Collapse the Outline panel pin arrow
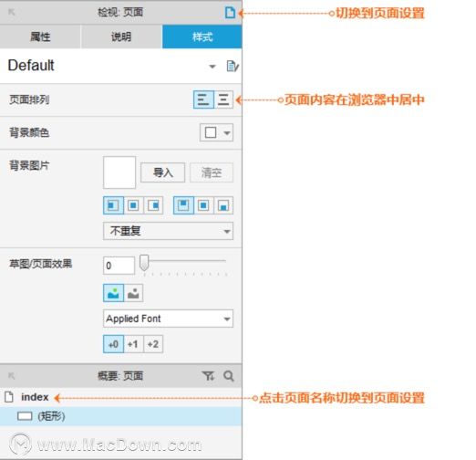The width and height of the screenshot is (476, 460). tap(12, 376)
